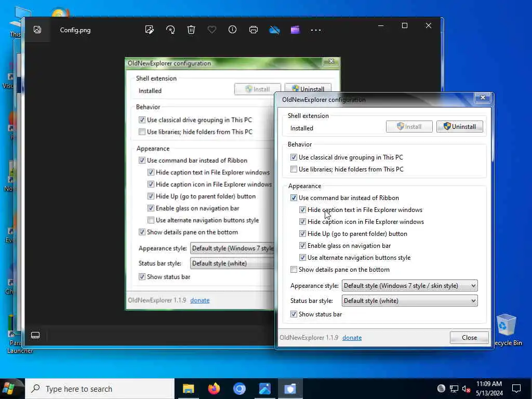Rotate the image in Photos toolbar
Viewport: 532px width, 399px height.
(x=170, y=30)
